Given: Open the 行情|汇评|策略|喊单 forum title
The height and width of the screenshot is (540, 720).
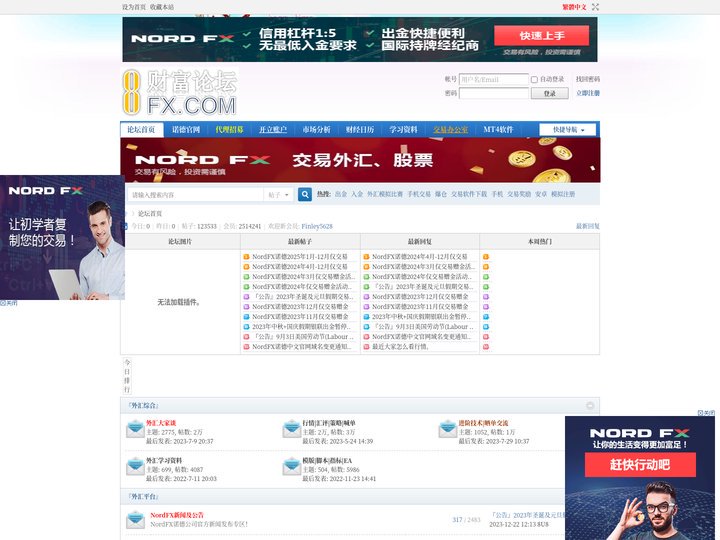Looking at the screenshot, I should (329, 423).
